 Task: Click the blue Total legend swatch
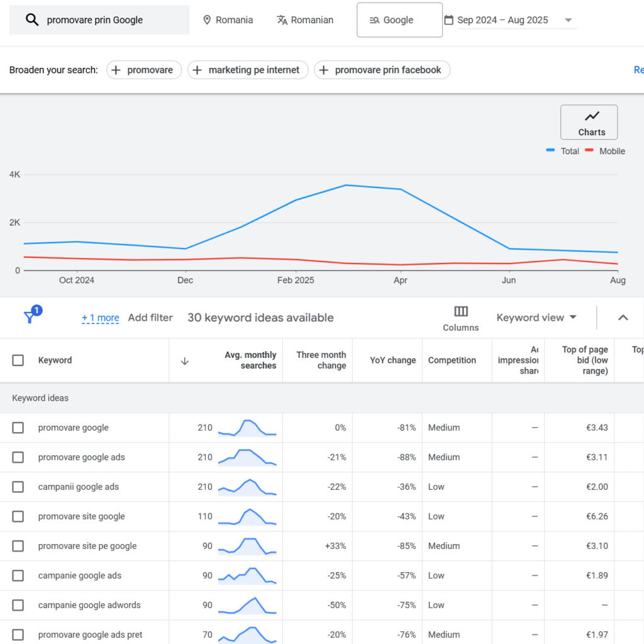click(550, 150)
